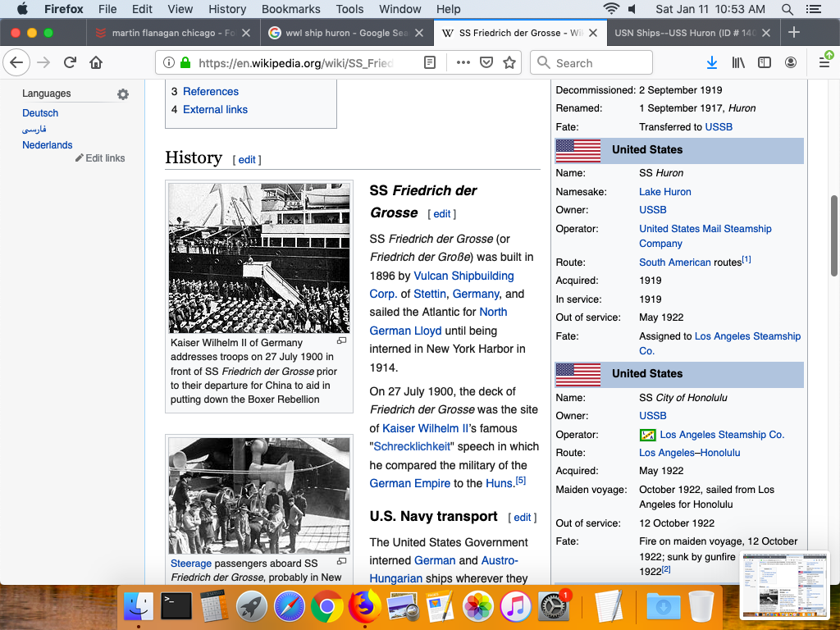This screenshot has height=630, width=840.
Task: Follow the Vulcan Shipbuilding Corp. link
Action: [463, 276]
